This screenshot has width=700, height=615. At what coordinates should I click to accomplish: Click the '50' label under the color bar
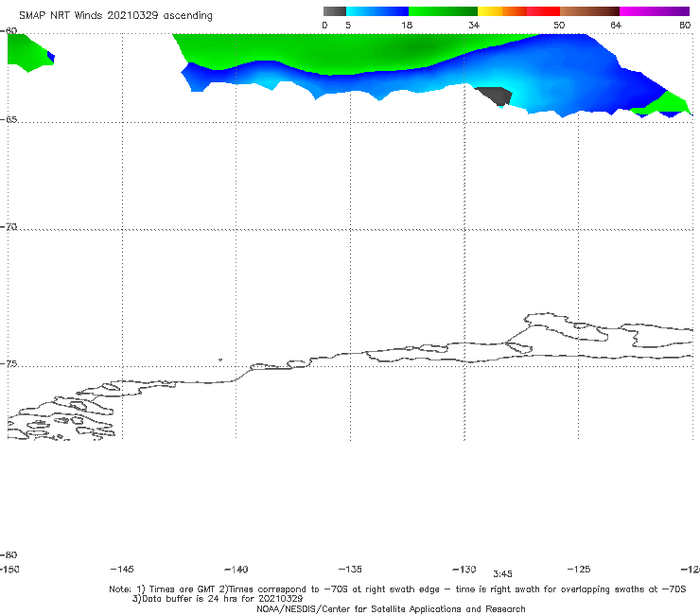[x=559, y=26]
